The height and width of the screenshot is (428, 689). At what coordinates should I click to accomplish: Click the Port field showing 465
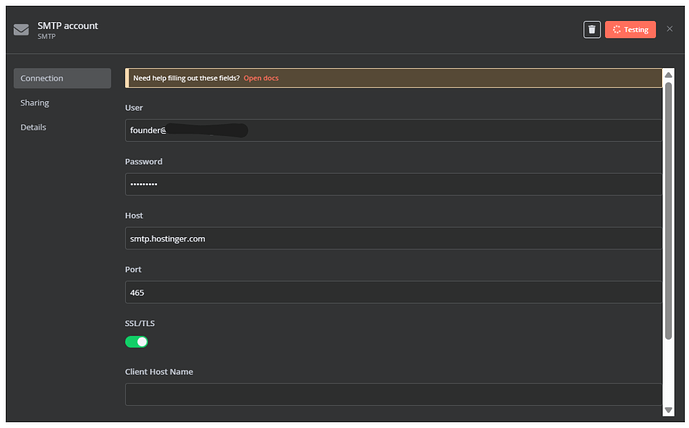[x=393, y=292]
